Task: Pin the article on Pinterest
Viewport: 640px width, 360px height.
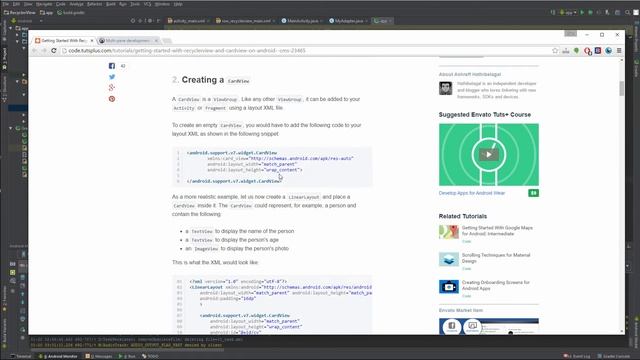Action: [112, 99]
